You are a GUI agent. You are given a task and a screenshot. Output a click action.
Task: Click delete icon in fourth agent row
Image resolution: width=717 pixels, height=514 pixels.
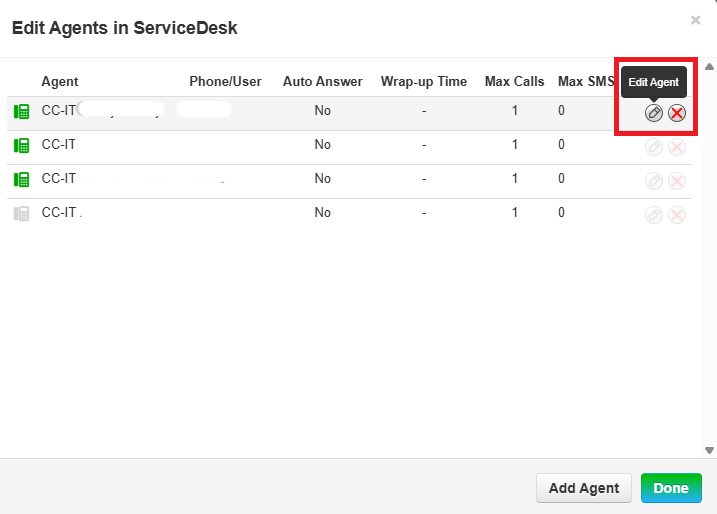[677, 215]
